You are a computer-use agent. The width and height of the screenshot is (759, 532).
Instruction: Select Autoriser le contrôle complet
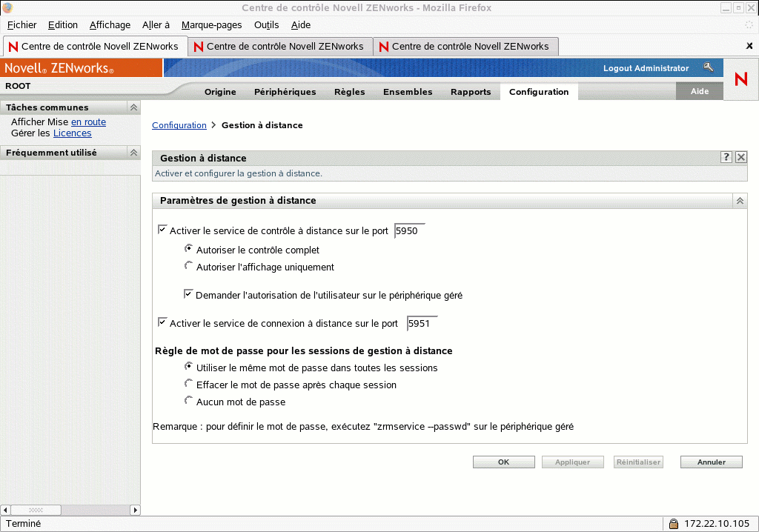(189, 248)
